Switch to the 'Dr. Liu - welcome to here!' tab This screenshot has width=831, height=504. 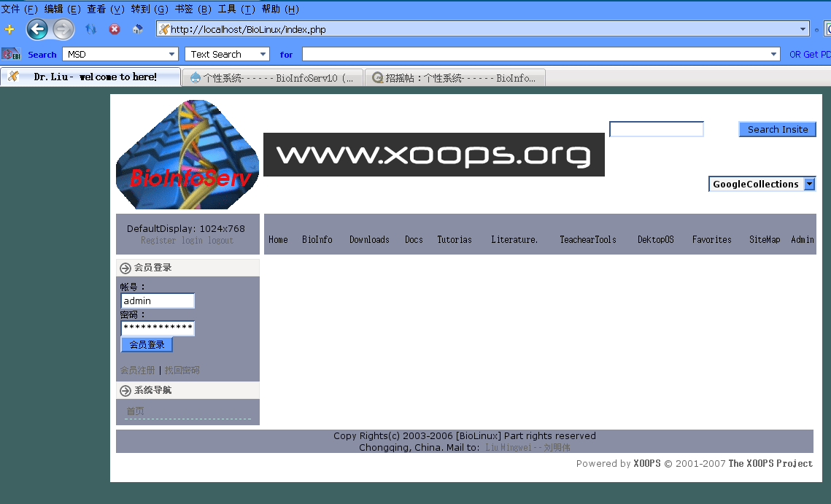click(x=90, y=77)
